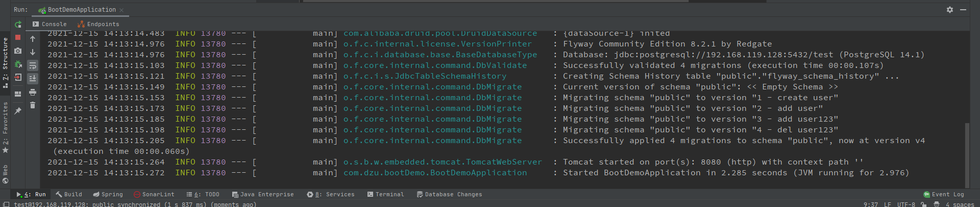Image resolution: width=980 pixels, height=207 pixels.
Task: Open the Web side tool window
Action: click(5, 174)
